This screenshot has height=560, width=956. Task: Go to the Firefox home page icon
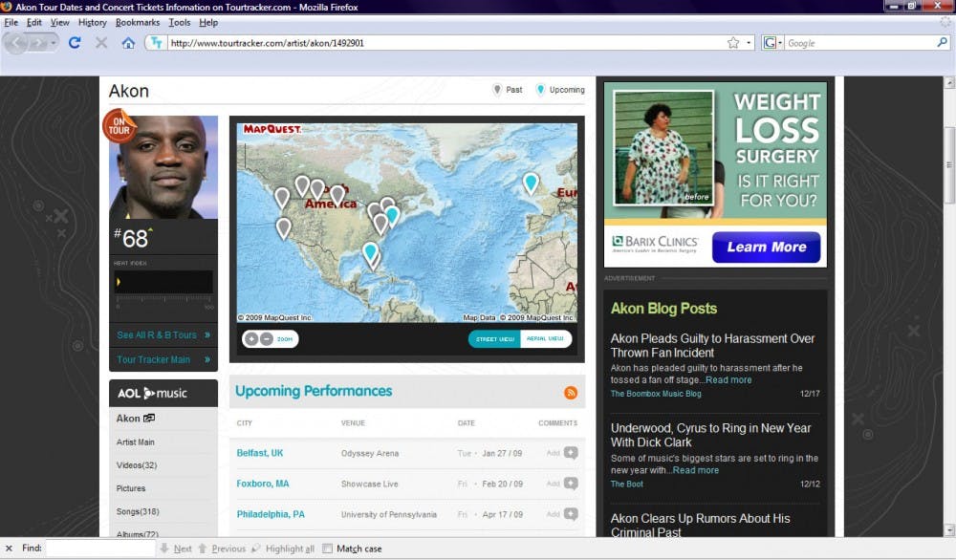point(128,43)
